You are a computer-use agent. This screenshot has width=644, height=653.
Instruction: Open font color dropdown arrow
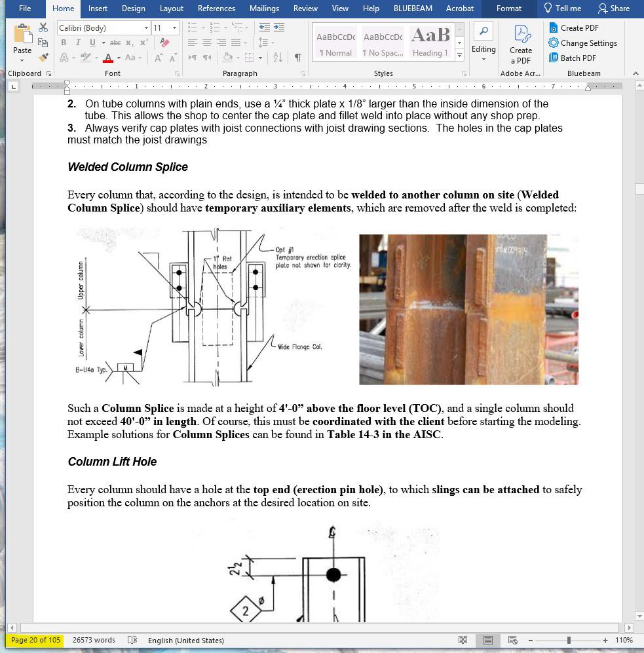(119, 58)
